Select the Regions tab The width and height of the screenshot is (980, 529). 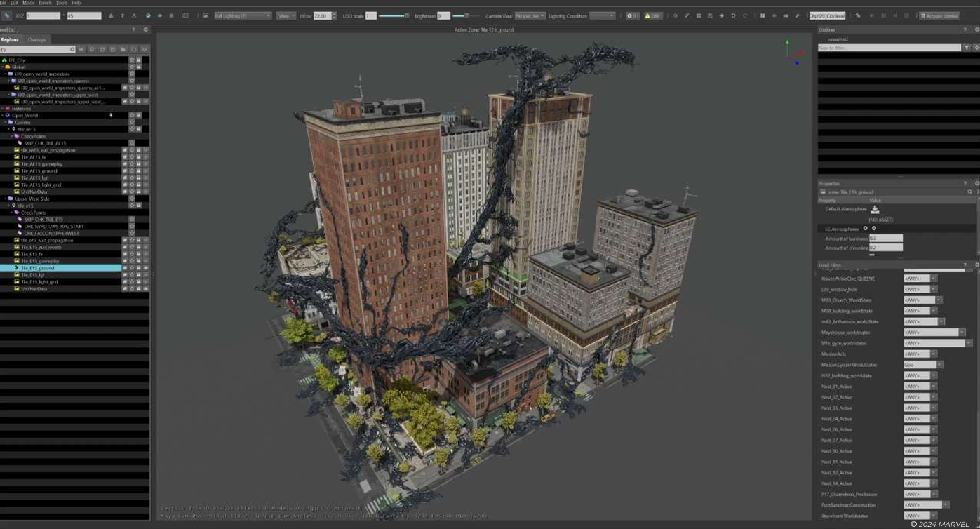pos(10,40)
